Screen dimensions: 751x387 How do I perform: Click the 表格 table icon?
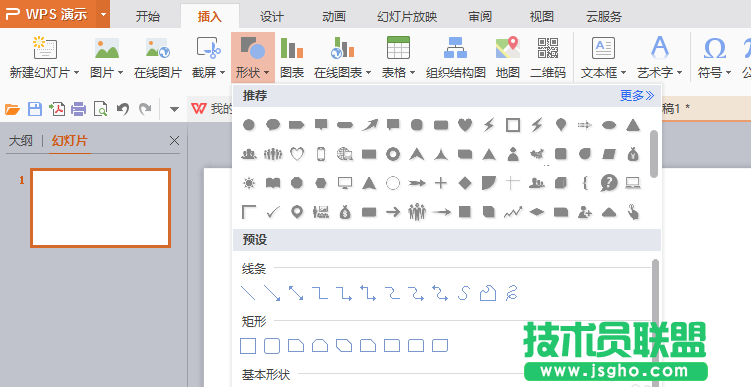pyautogui.click(x=398, y=48)
